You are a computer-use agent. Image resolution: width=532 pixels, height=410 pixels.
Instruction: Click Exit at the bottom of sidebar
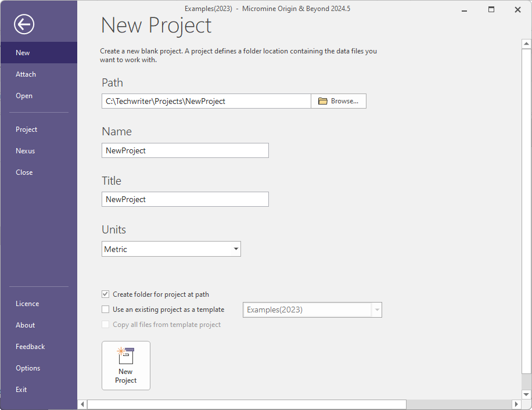21,389
